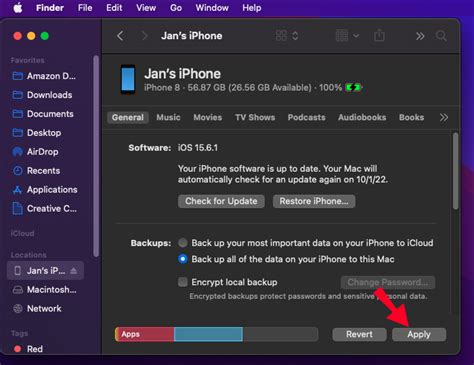The image size is (474, 365).
Task: Go back with the left chevron
Action: (x=120, y=36)
